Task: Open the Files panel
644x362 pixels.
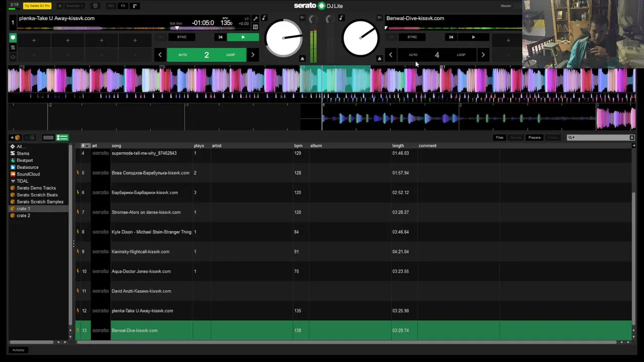Action: click(x=500, y=137)
